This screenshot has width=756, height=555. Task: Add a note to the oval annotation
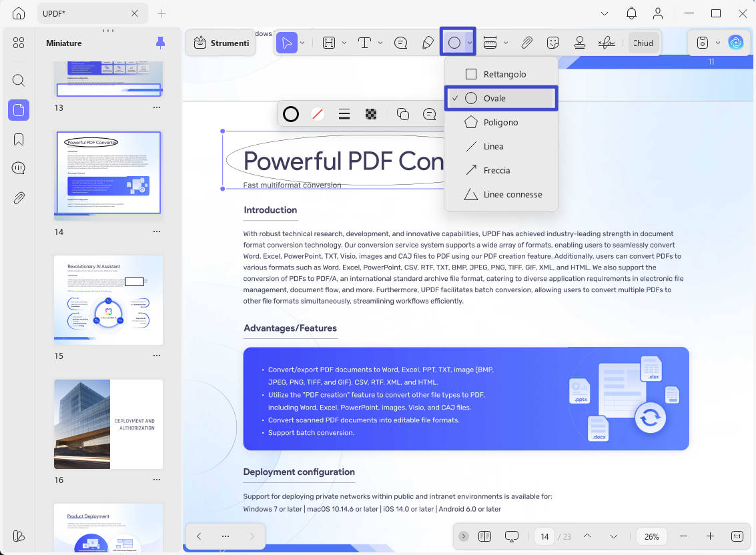coord(429,114)
